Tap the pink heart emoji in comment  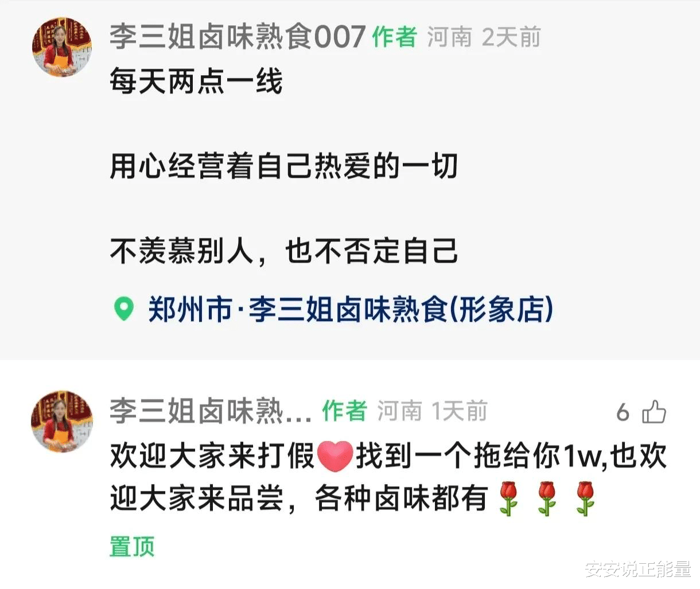tap(336, 457)
